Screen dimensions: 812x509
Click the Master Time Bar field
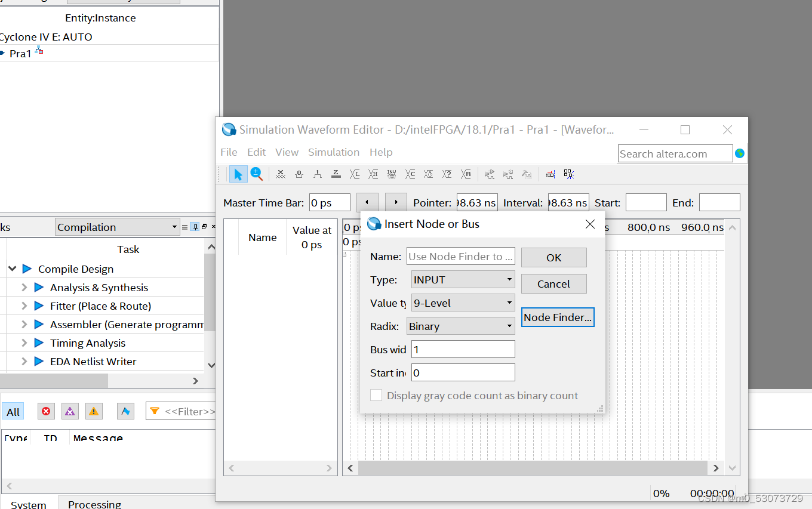tap(330, 202)
